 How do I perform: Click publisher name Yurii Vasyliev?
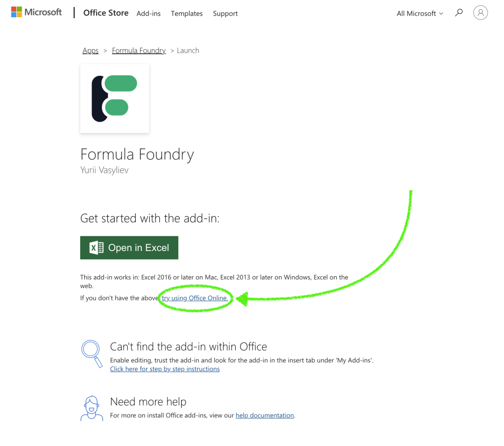(x=104, y=170)
